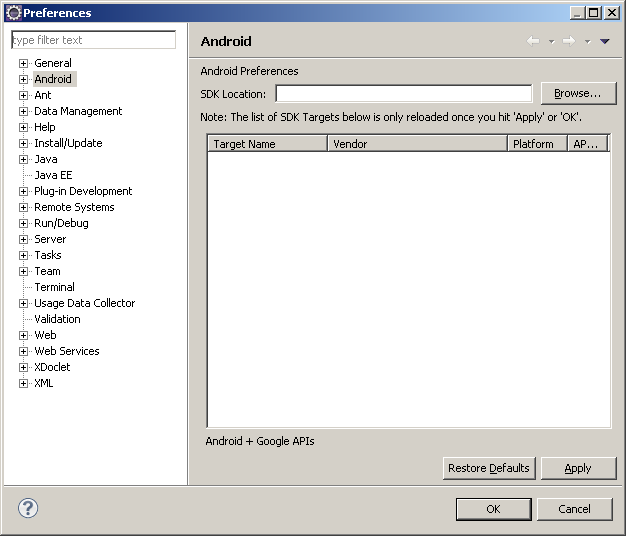Click the Preferences gear icon in title bar
Image resolution: width=626 pixels, height=536 pixels.
tap(14, 13)
